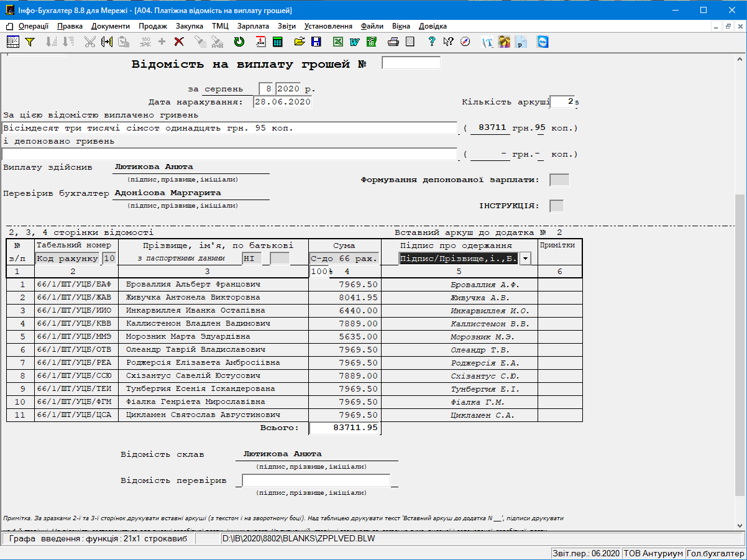The image size is (747, 560).
Task: Click the yellow filter funnel icon
Action: click(x=29, y=42)
